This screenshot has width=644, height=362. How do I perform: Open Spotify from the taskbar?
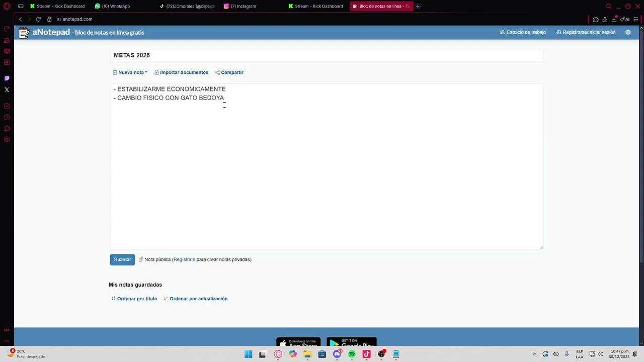(x=352, y=354)
